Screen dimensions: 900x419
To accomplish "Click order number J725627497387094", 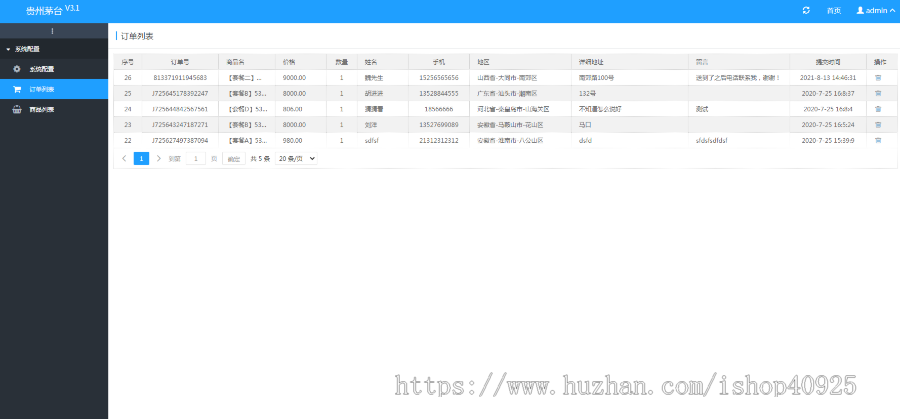I will [x=180, y=141].
